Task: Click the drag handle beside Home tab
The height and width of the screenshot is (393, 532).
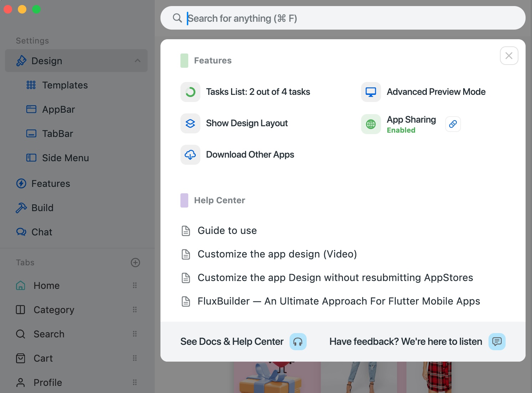Action: point(135,285)
